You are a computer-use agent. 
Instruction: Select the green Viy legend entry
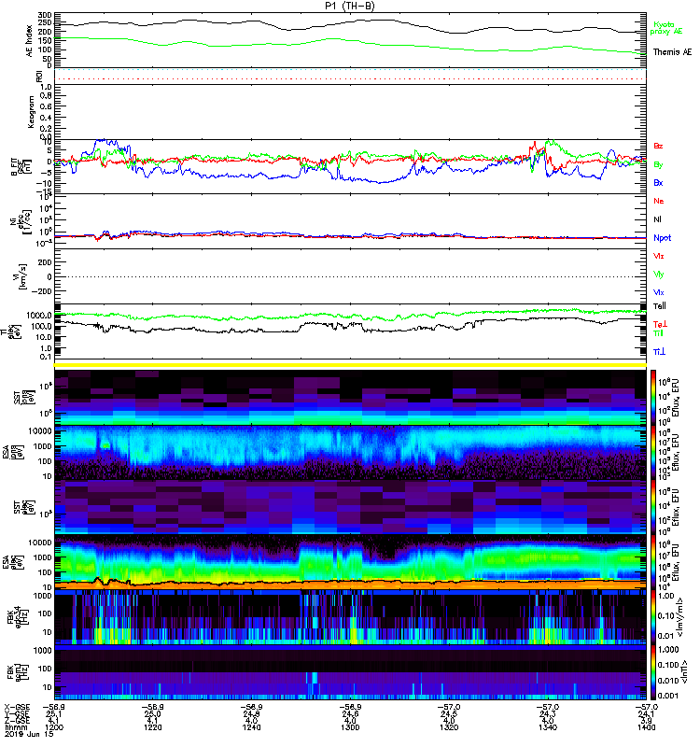tap(658, 275)
